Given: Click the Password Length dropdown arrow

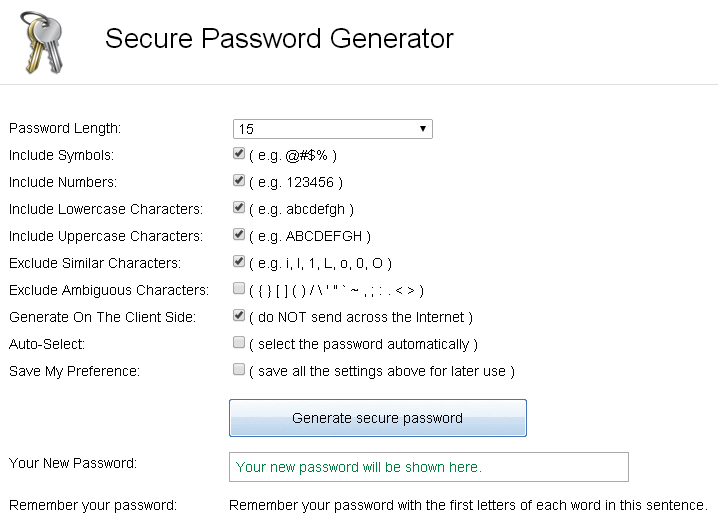Looking at the screenshot, I should [423, 129].
